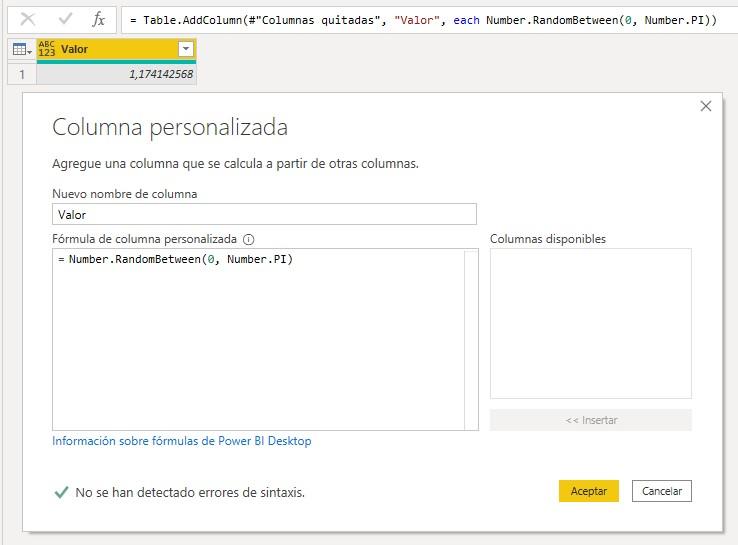Click the cancel X icon in formula bar
Screen dimensions: 738x545
pyautogui.click(x=27, y=19)
